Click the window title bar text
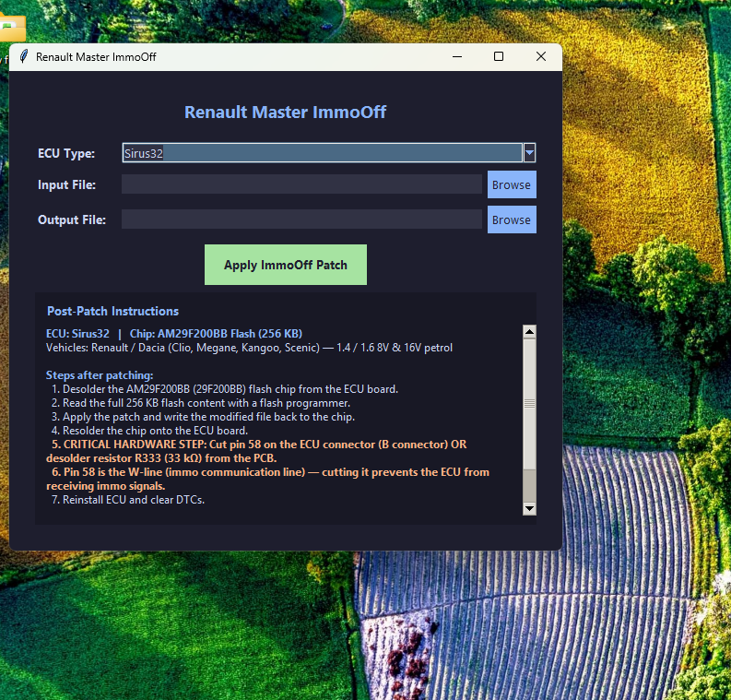This screenshot has width=731, height=700. tap(96, 57)
